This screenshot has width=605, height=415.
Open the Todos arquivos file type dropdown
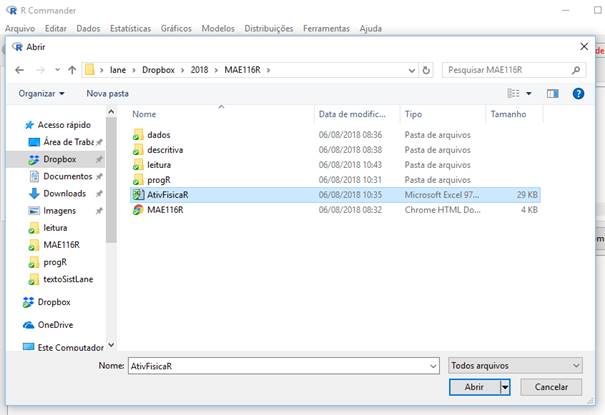[x=515, y=366]
